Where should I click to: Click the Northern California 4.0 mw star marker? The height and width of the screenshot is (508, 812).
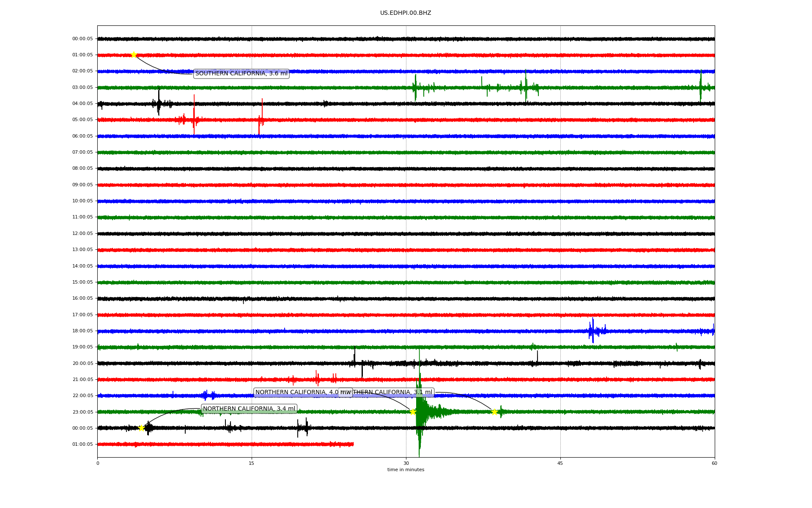(x=413, y=412)
